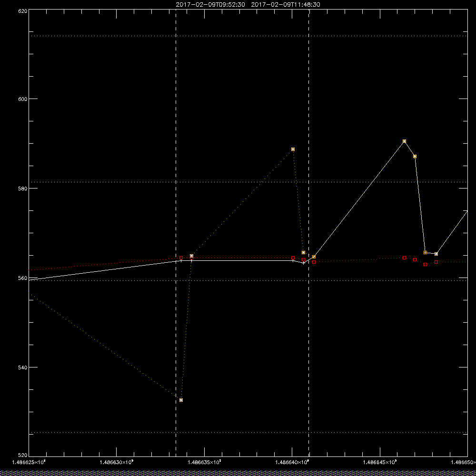This screenshot has height=476, width=476.
Task: Select the y-axis label 540
Action: pos(24,367)
